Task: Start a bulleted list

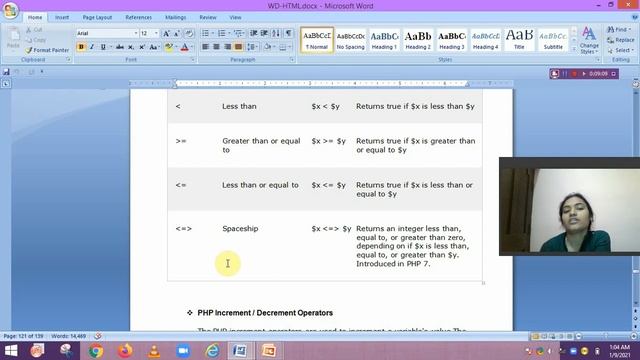Action: (x=205, y=33)
